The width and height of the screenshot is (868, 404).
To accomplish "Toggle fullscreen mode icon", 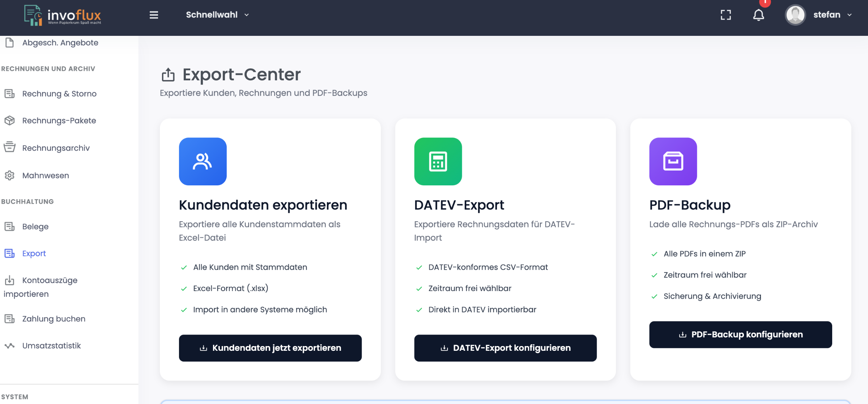I will 726,15.
